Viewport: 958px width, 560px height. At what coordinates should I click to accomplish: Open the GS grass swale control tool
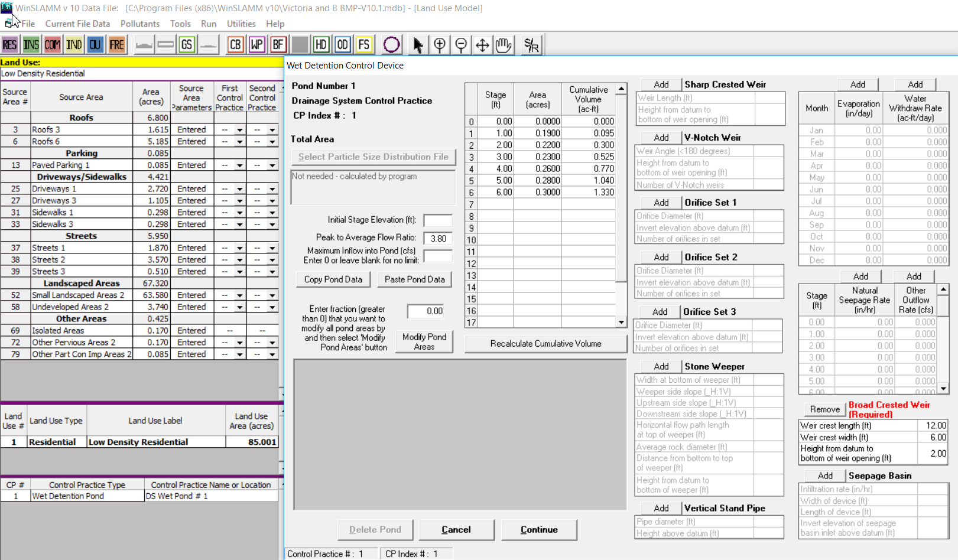point(187,44)
